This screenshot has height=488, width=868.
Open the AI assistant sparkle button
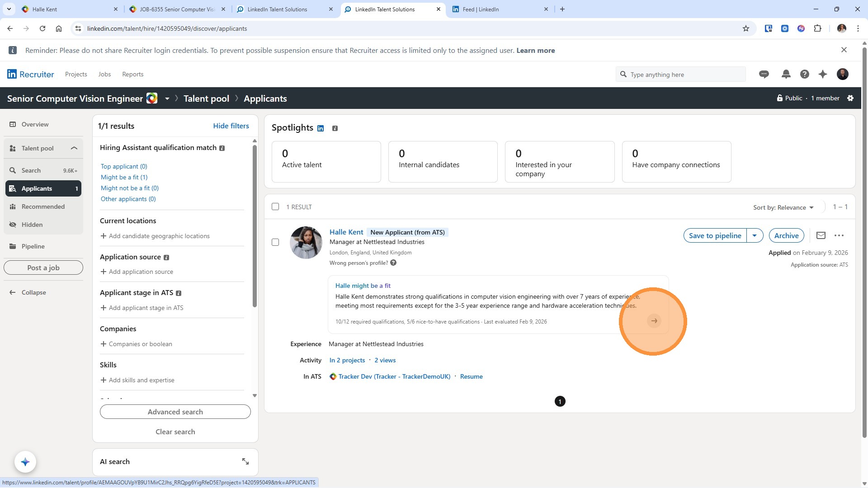[25, 462]
